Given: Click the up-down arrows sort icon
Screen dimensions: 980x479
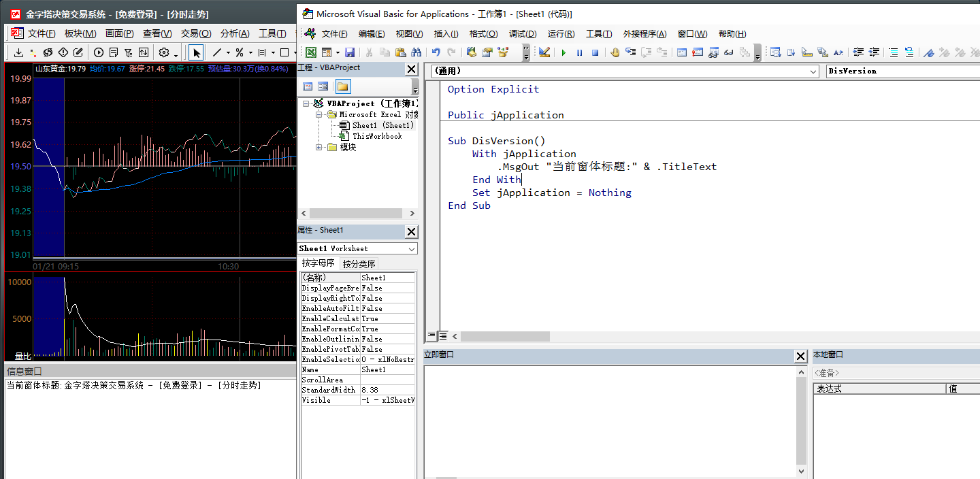Looking at the screenshot, I should (144, 52).
